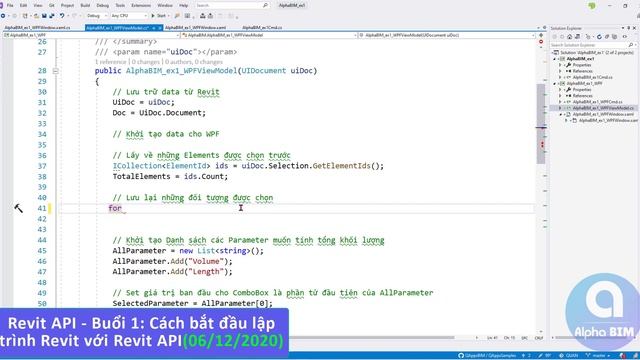640x360 pixels.
Task: Expand Properties under AlphaBIM_ex1 project
Action: point(560,65)
